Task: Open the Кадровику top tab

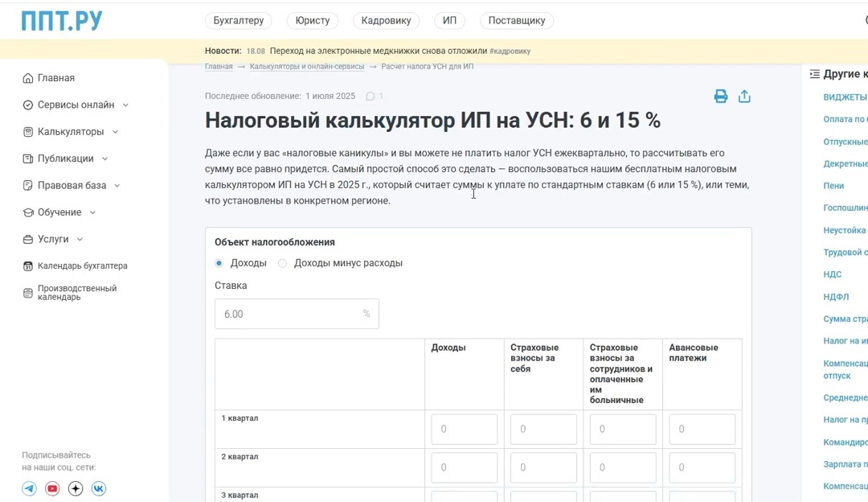Action: pos(386,20)
